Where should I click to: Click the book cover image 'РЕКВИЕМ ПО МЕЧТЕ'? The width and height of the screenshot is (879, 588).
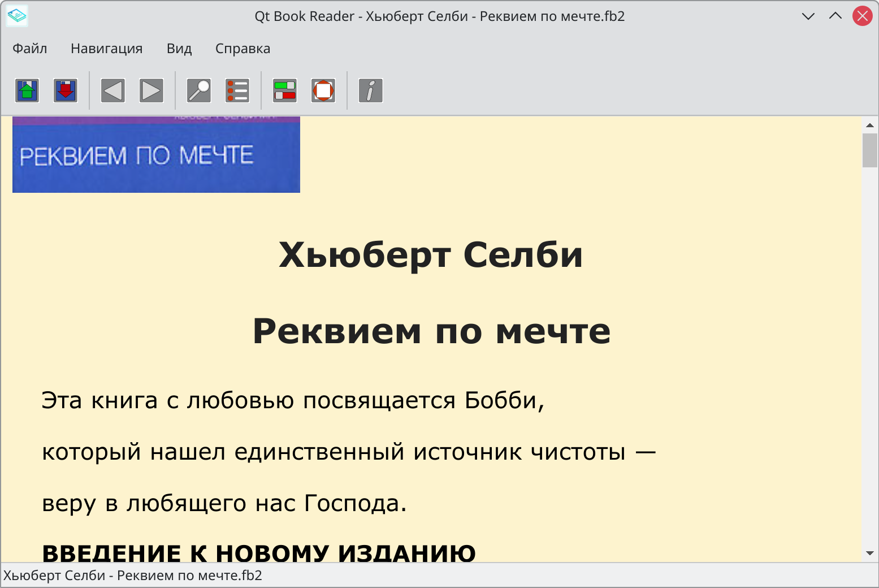click(156, 154)
